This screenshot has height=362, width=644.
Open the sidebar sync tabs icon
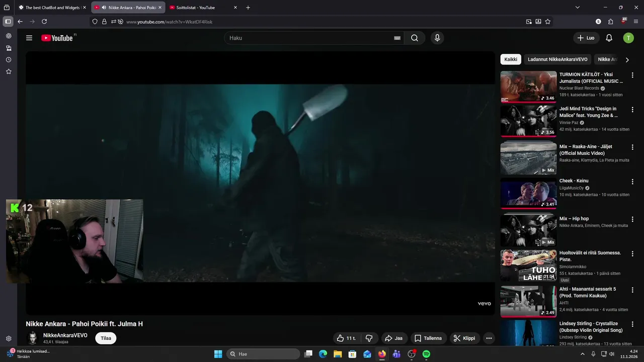[x=9, y=48]
